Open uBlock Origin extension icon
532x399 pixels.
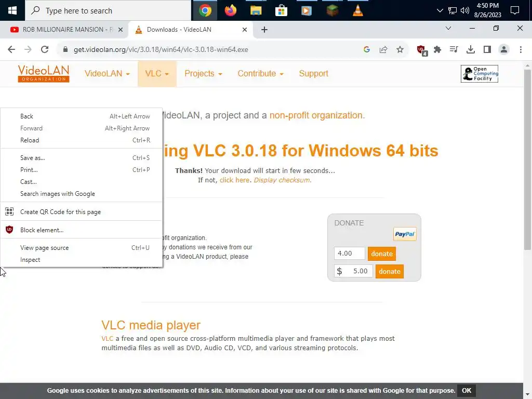[422, 50]
